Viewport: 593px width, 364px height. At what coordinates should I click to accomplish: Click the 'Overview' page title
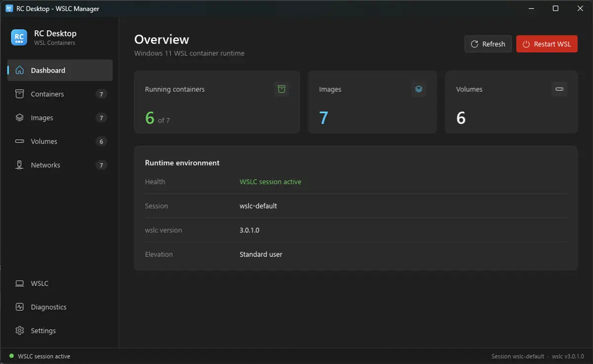coord(162,40)
